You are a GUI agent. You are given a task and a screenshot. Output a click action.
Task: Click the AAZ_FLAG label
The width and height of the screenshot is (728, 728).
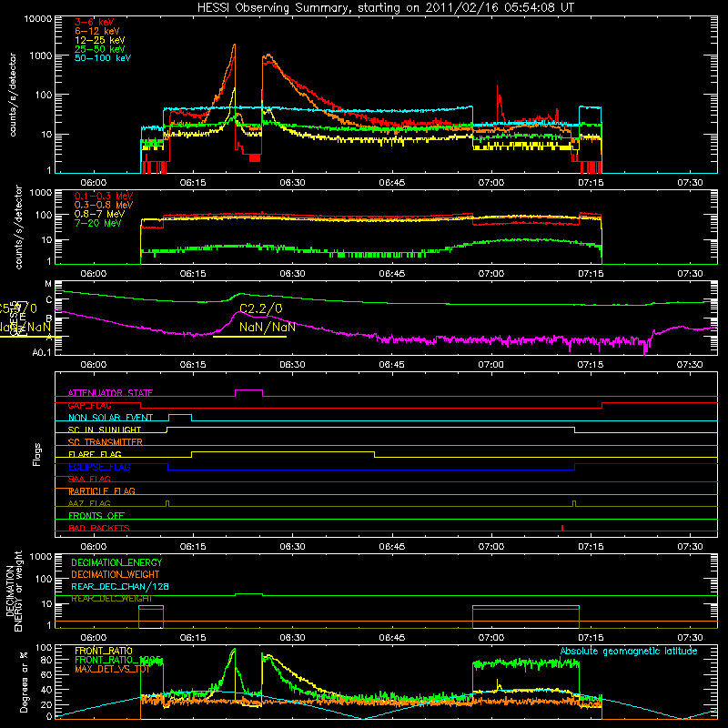[x=89, y=503]
